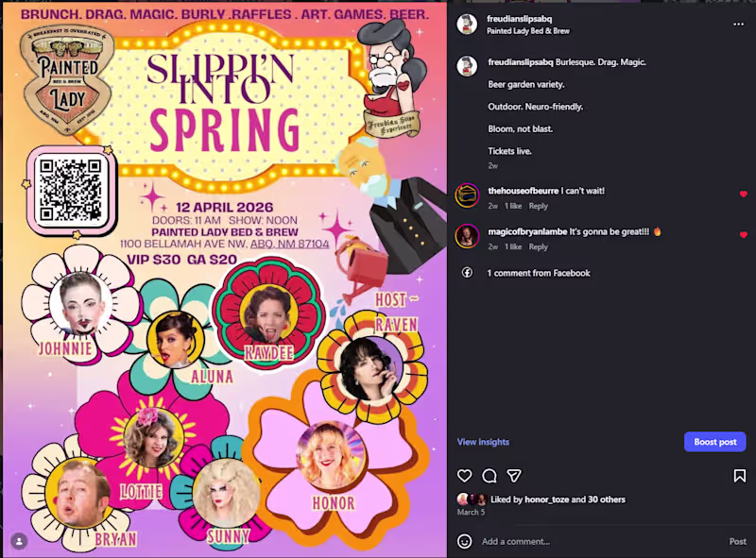Viewport: 756px width, 558px height.
Task: Open the freudianslipsabq username in the header
Action: tap(519, 19)
